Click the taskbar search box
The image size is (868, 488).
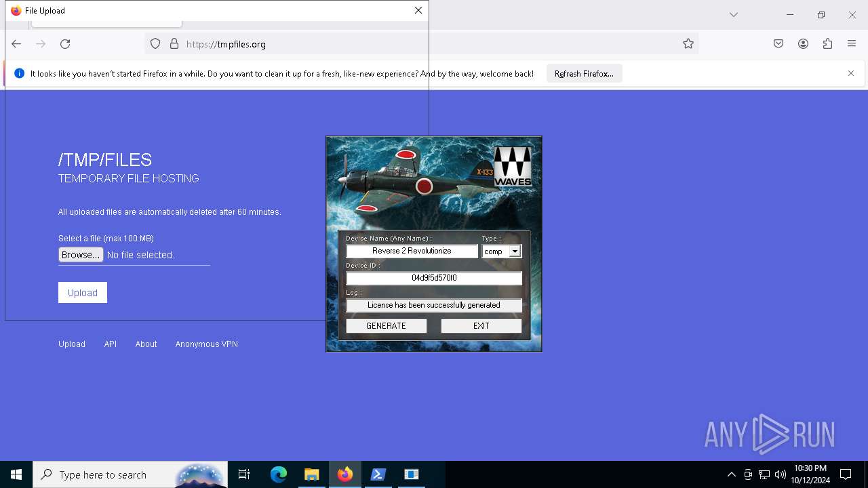tap(130, 474)
